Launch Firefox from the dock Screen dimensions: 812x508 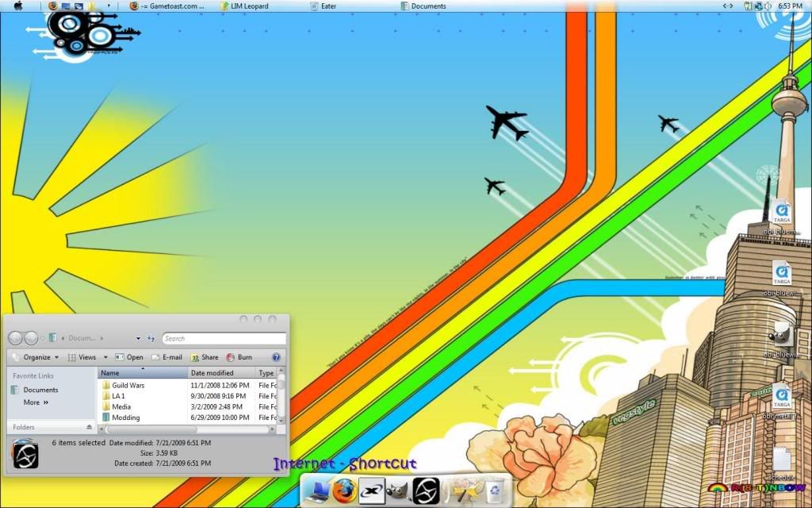[344, 491]
